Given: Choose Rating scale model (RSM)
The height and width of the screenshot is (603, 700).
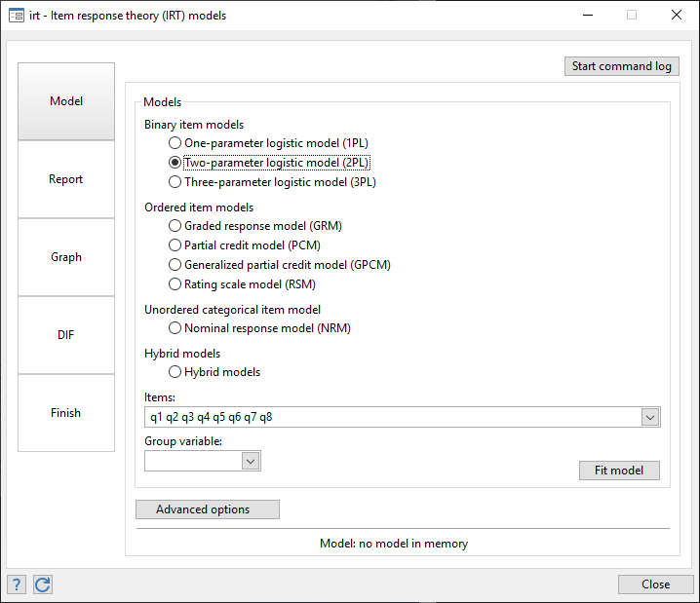Looking at the screenshot, I should pos(175,284).
